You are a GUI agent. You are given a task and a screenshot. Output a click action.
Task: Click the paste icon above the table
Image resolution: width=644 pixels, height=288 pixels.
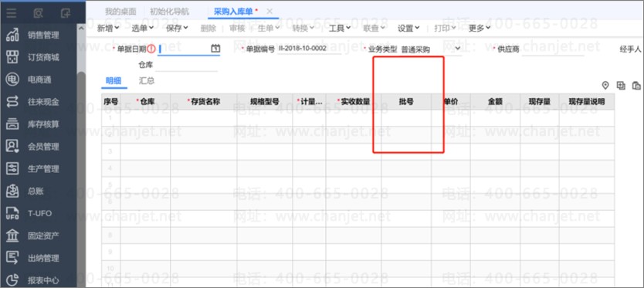click(636, 86)
